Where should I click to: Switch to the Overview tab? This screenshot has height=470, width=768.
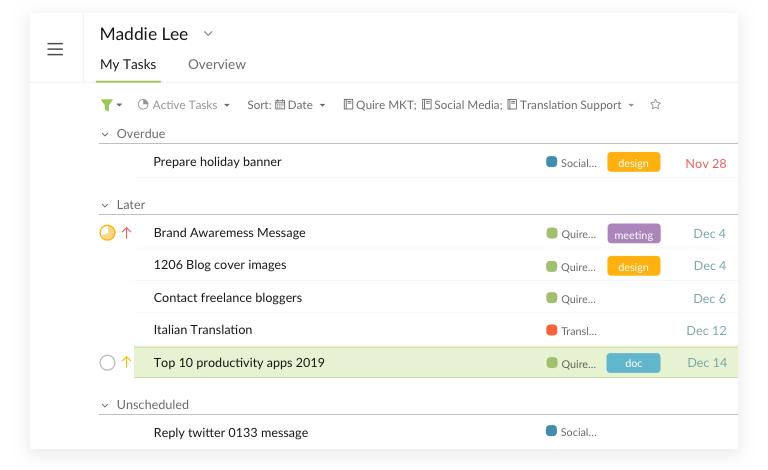(217, 65)
